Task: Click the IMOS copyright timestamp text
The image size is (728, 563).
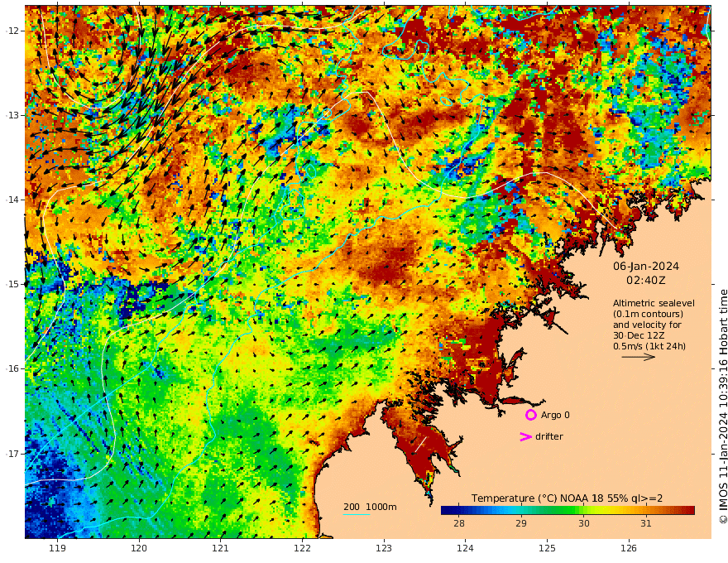Action: [723, 407]
